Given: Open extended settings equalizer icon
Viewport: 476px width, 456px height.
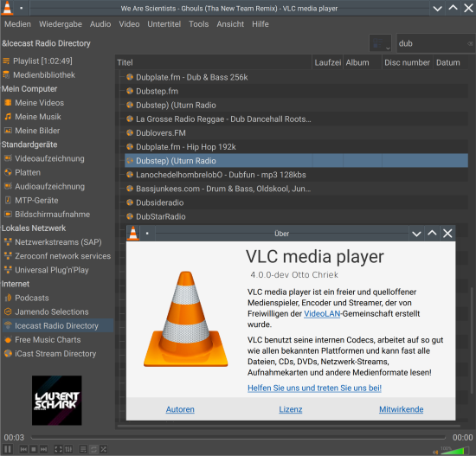Looking at the screenshot, I should [x=68, y=449].
